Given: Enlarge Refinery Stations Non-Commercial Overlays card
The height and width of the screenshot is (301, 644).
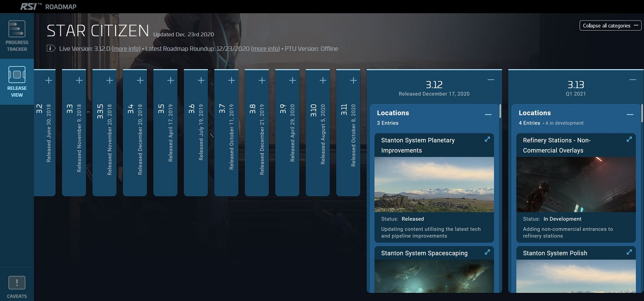Looking at the screenshot, I should pyautogui.click(x=629, y=139).
